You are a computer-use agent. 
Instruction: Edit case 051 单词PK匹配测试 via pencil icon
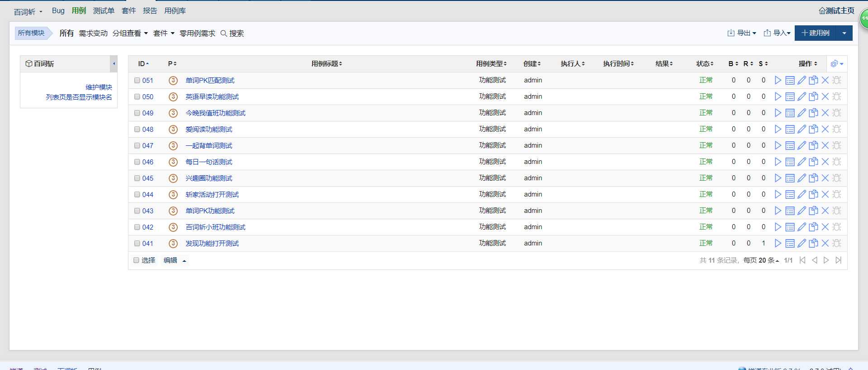click(x=802, y=80)
